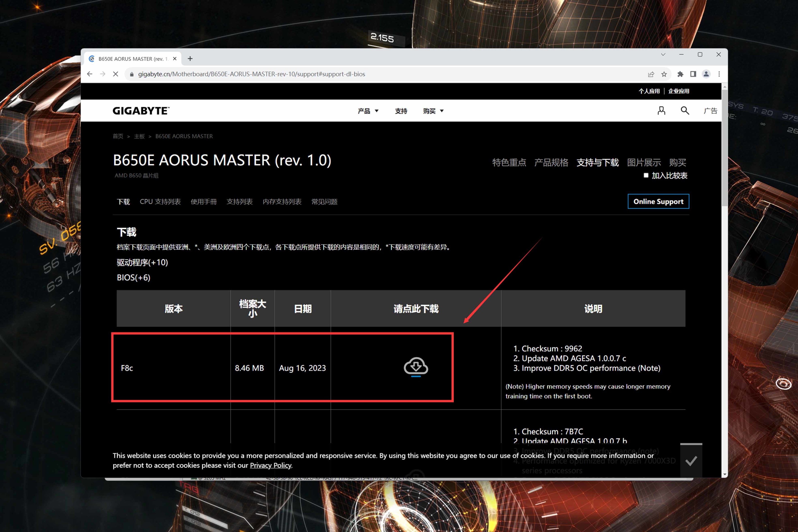Viewport: 798px width, 532px height.
Task: Expand the 驱动程序(+10) drivers section
Action: (x=142, y=262)
